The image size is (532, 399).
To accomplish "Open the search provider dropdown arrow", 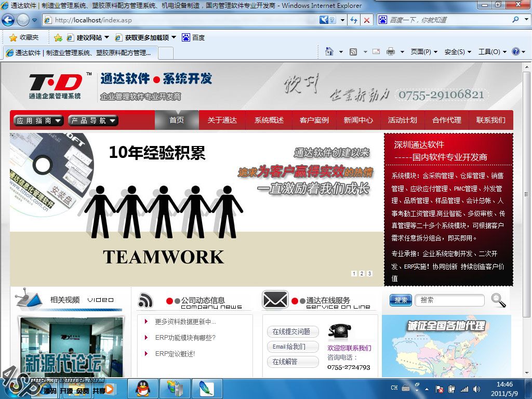I will pos(527,20).
